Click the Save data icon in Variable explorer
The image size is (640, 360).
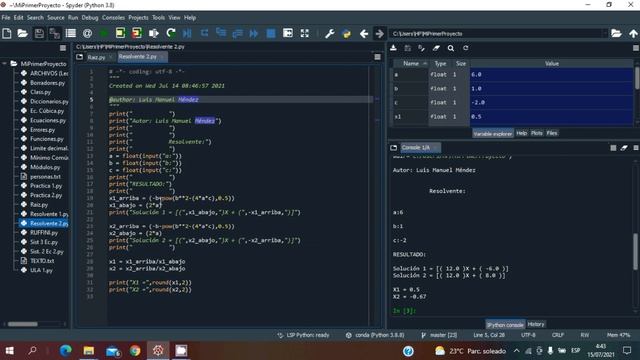tap(407, 48)
